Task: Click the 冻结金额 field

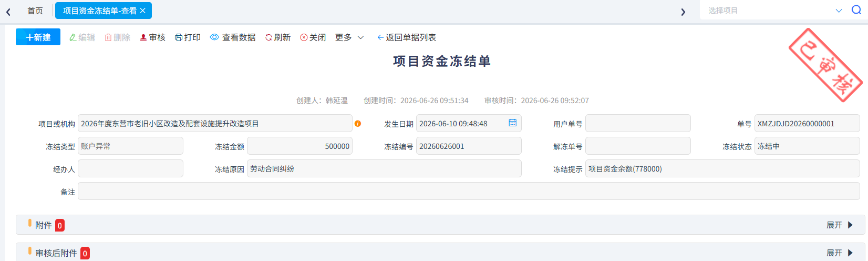Action: (299, 146)
